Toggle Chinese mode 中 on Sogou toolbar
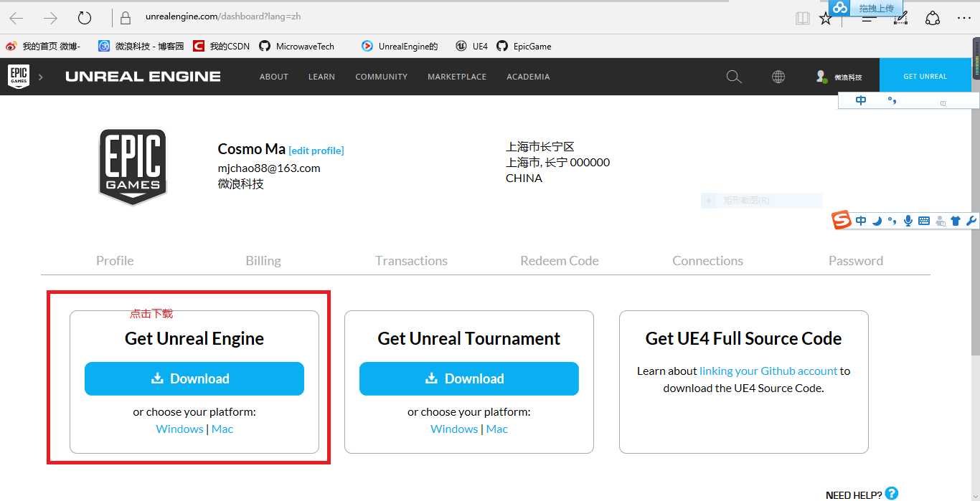Screen dimensions: 980x501 (861, 221)
